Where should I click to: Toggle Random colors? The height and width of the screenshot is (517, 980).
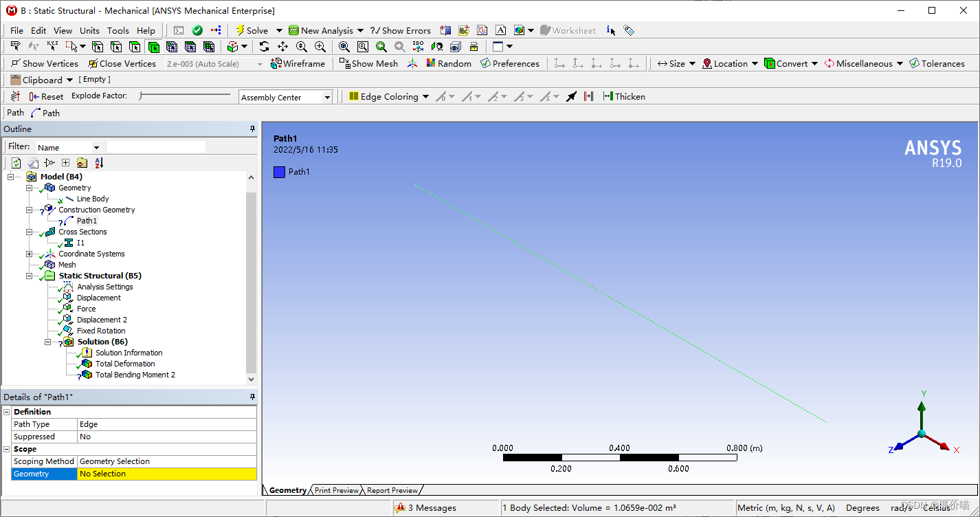[x=448, y=63]
